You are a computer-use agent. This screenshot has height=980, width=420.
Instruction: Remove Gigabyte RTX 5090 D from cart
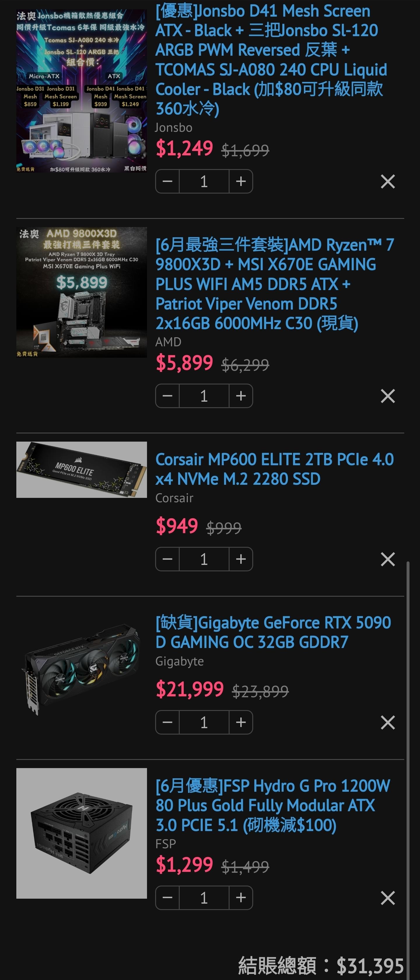pyautogui.click(x=388, y=722)
